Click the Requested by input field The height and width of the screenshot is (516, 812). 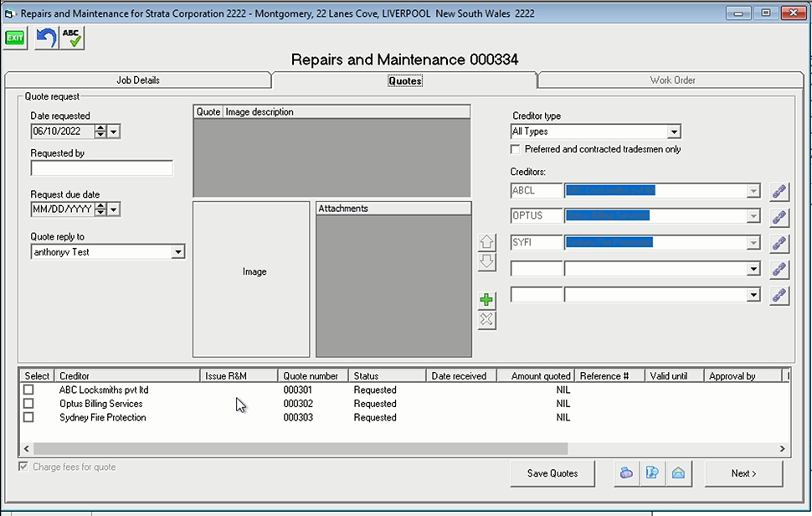pyautogui.click(x=101, y=168)
